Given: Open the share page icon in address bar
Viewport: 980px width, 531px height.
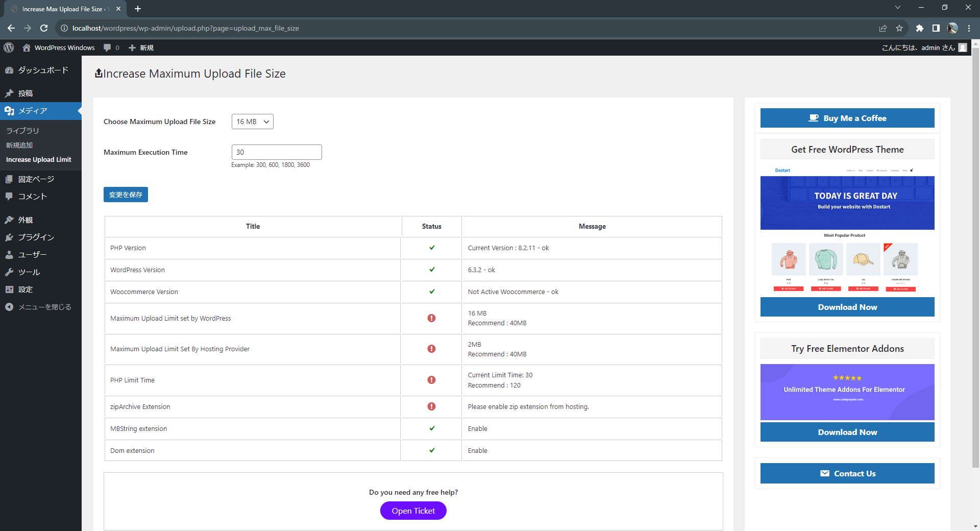Looking at the screenshot, I should coord(883,28).
